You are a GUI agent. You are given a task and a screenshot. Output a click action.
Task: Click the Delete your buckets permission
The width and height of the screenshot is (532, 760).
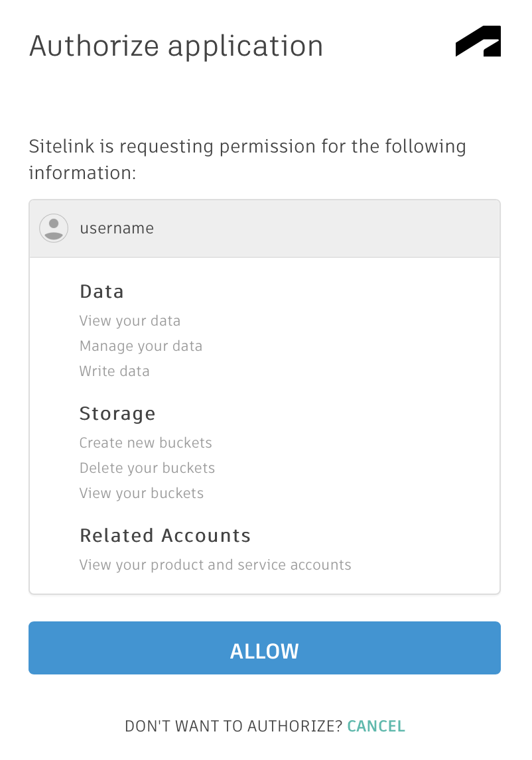[x=147, y=468]
